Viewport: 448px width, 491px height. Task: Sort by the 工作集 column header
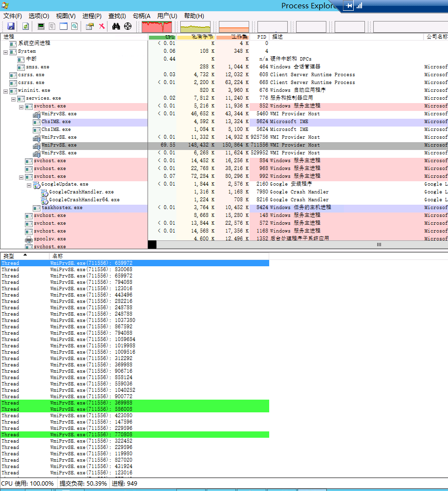[x=233, y=37]
